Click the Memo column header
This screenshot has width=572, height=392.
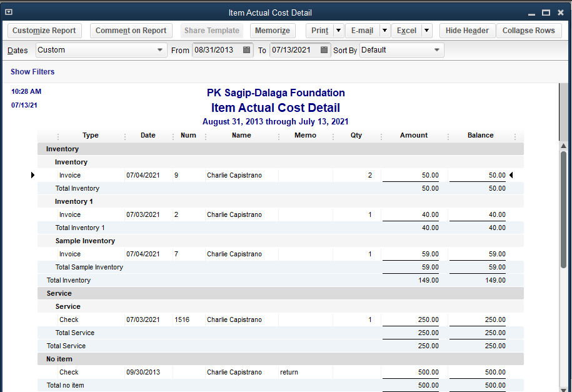coord(305,136)
